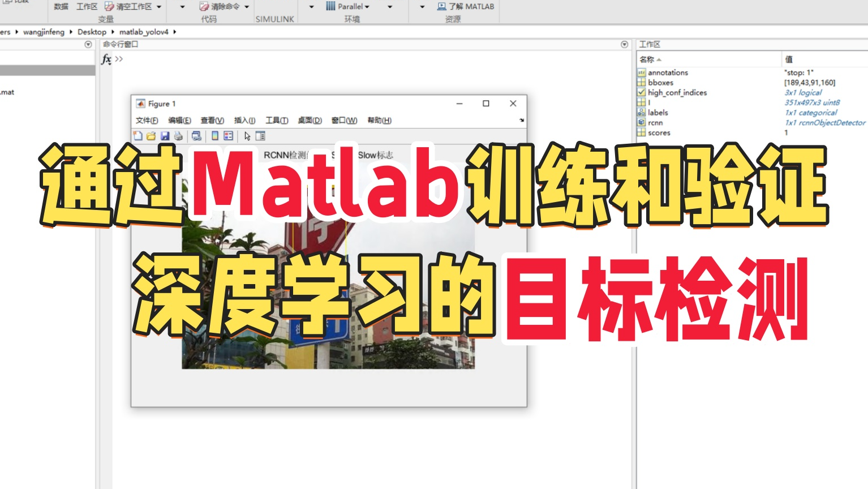Click the 数据 toolbar button
Image resolution: width=868 pixels, height=489 pixels.
pos(61,6)
